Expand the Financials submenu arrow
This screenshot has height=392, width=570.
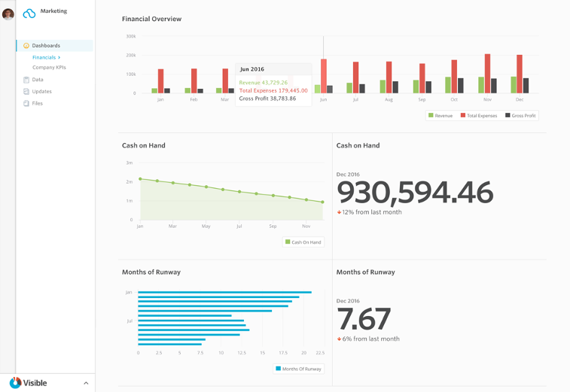click(x=59, y=57)
